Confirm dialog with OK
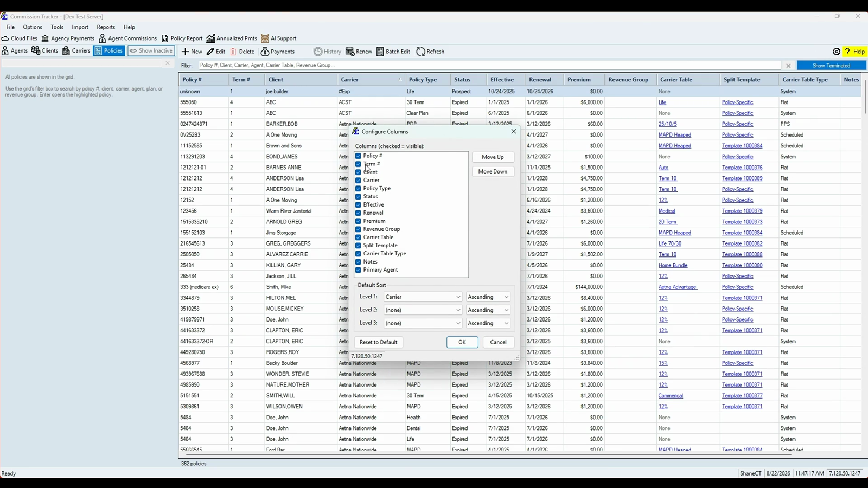 462,342
